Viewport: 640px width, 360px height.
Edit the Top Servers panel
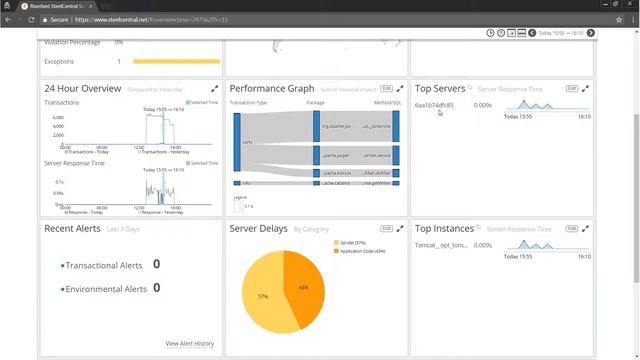pyautogui.click(x=572, y=89)
